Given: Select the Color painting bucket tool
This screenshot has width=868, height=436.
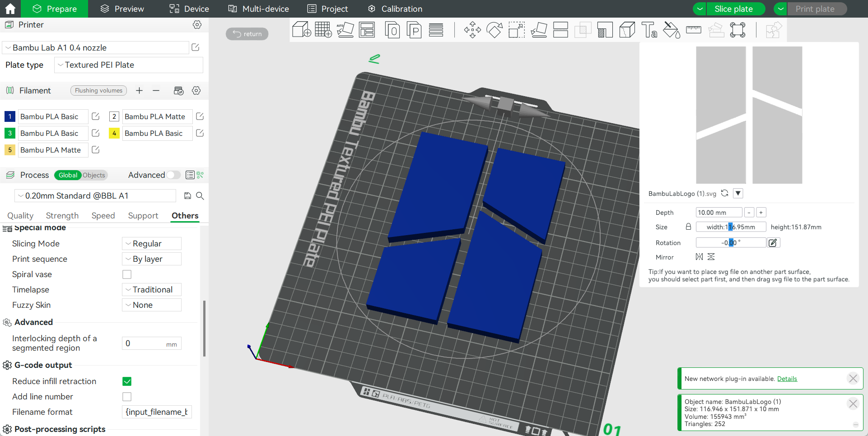Looking at the screenshot, I should pos(671,30).
